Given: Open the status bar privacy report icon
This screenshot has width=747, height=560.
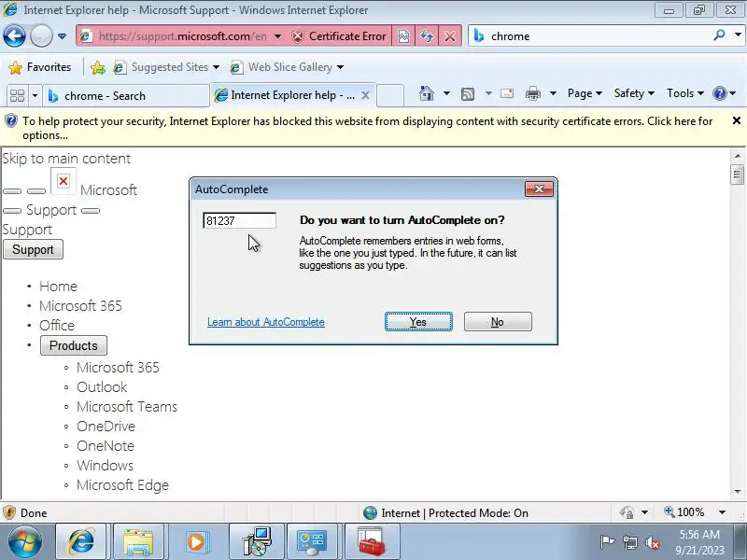Looking at the screenshot, I should click(627, 512).
